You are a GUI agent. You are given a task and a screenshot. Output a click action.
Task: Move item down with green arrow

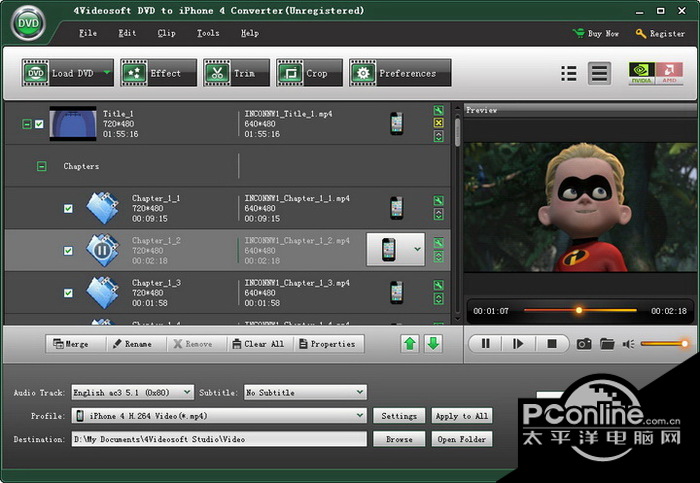tap(433, 344)
